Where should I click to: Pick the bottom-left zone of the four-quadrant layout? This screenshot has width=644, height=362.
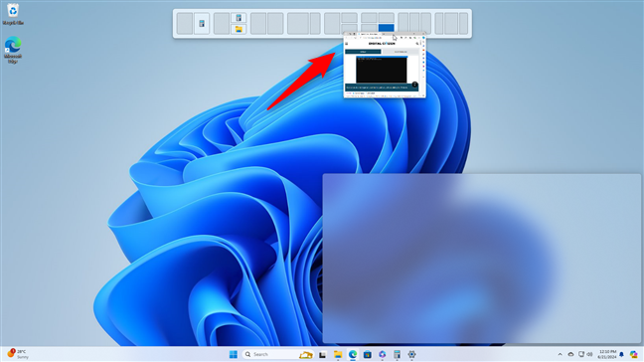(x=369, y=28)
